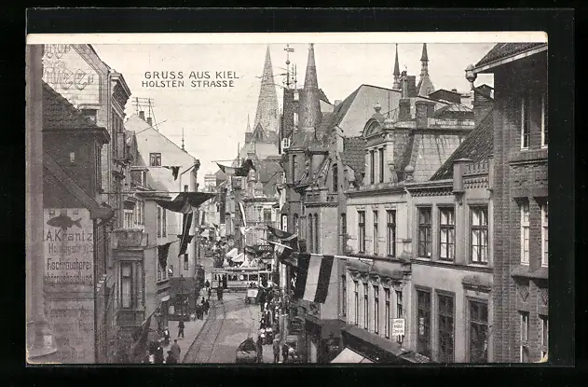588x387 pixels.
Task: Click the tram in the street
Action: click(240, 277)
